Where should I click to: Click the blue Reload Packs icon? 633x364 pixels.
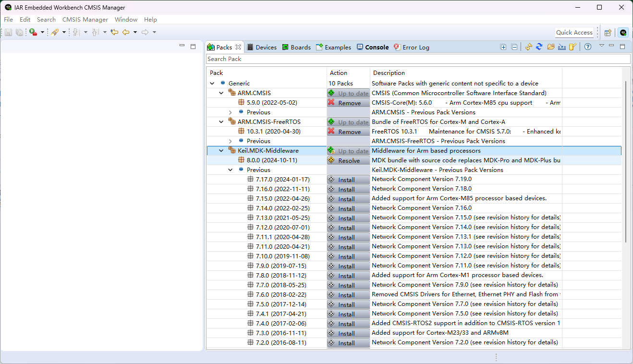[x=539, y=47]
